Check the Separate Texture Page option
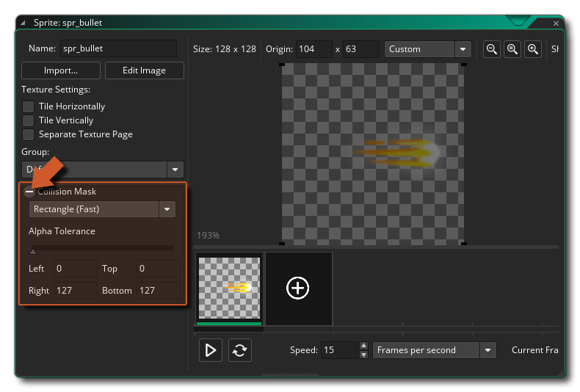 (28, 134)
